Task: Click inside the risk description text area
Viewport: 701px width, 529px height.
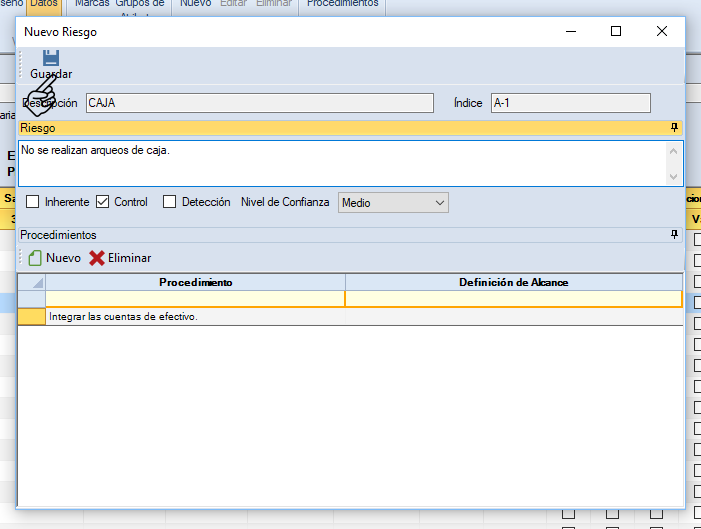Action: (x=340, y=163)
